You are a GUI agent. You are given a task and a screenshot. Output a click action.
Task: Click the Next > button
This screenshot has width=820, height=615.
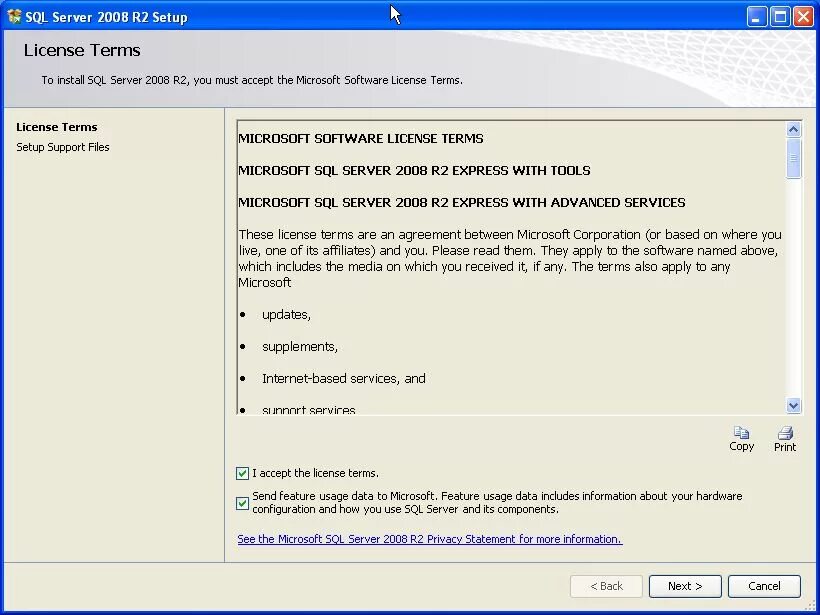click(x=685, y=586)
